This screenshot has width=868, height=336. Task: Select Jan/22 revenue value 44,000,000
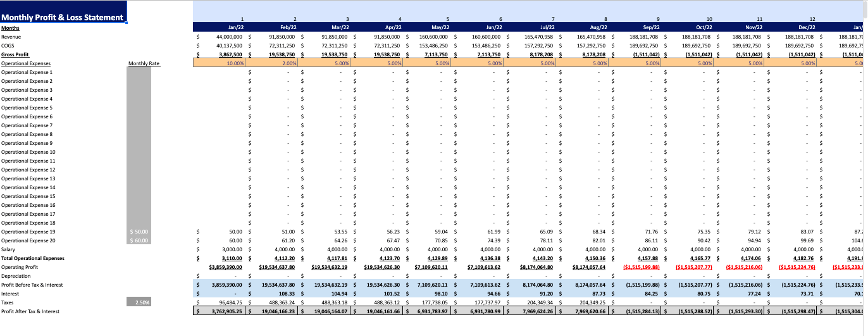[x=231, y=37]
